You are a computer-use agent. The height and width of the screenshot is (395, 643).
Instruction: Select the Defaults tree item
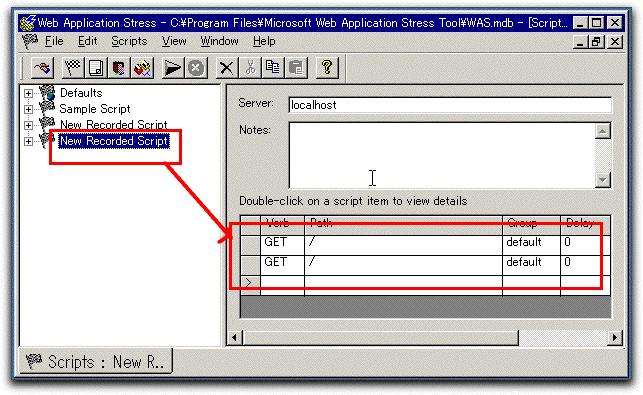pyautogui.click(x=81, y=93)
